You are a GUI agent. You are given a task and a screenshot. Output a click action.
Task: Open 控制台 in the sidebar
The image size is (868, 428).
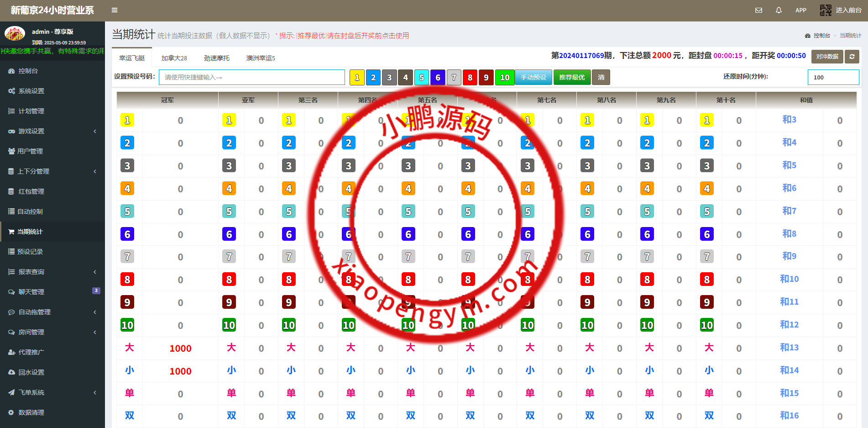tap(28, 71)
